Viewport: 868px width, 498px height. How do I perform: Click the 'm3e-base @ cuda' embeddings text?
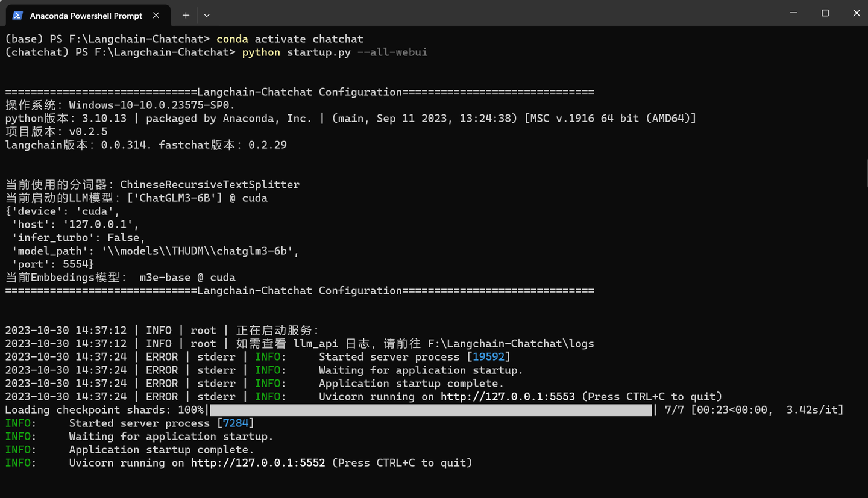coord(187,278)
